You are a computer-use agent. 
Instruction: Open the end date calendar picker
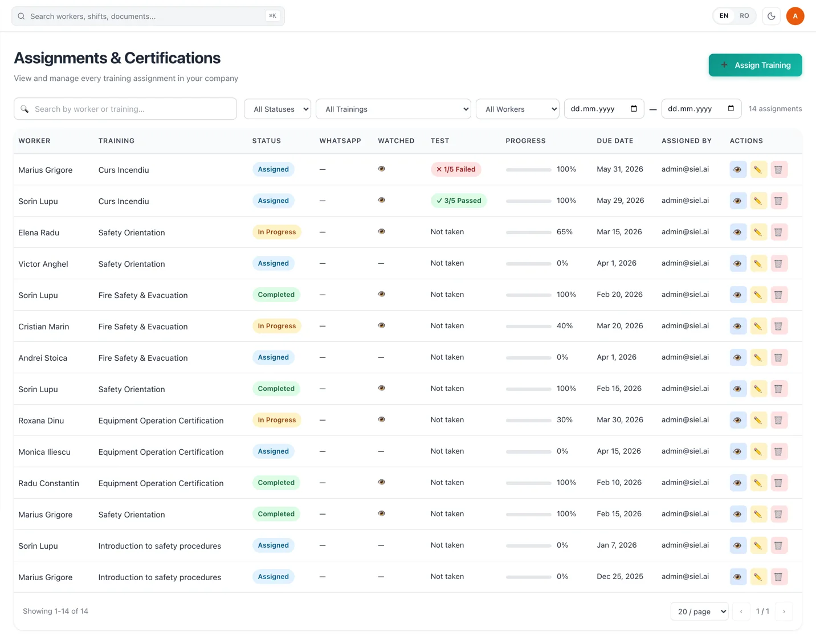click(731, 108)
